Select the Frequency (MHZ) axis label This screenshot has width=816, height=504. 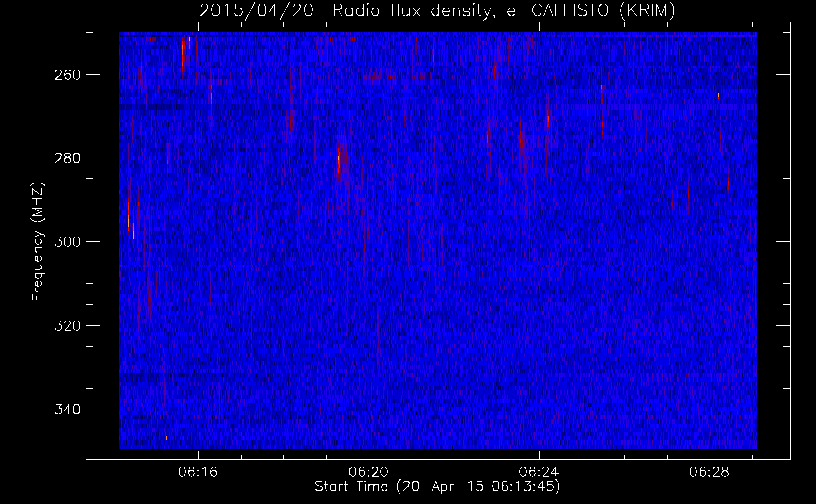[x=38, y=242]
